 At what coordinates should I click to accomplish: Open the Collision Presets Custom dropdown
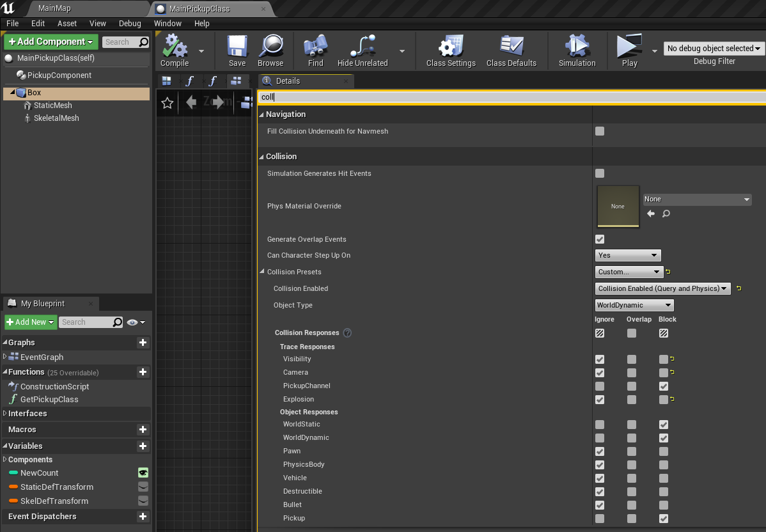pos(629,271)
